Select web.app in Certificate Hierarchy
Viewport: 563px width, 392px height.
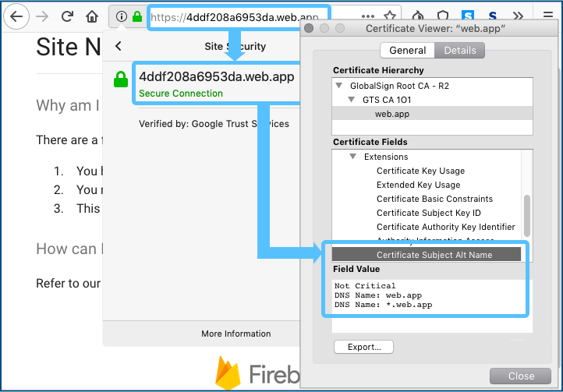pyautogui.click(x=432, y=114)
